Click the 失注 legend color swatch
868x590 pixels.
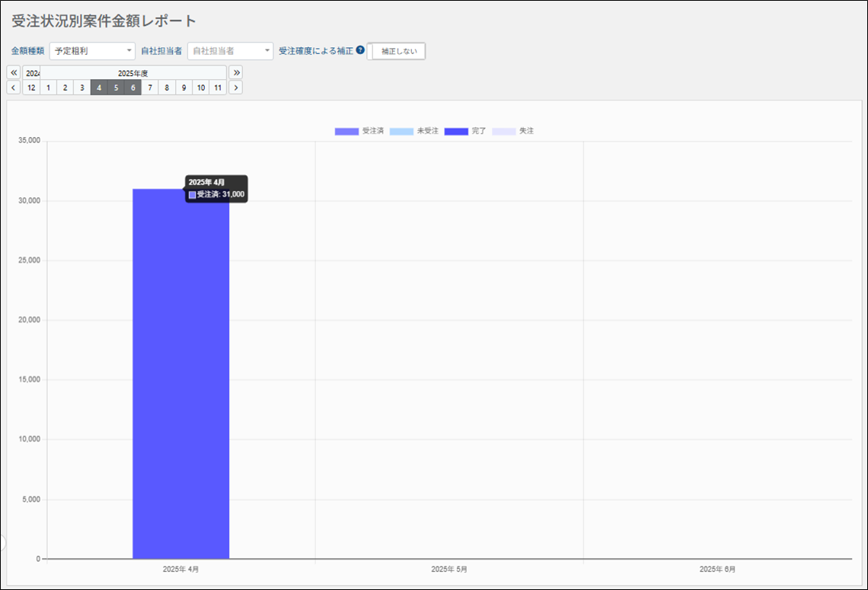(x=503, y=132)
